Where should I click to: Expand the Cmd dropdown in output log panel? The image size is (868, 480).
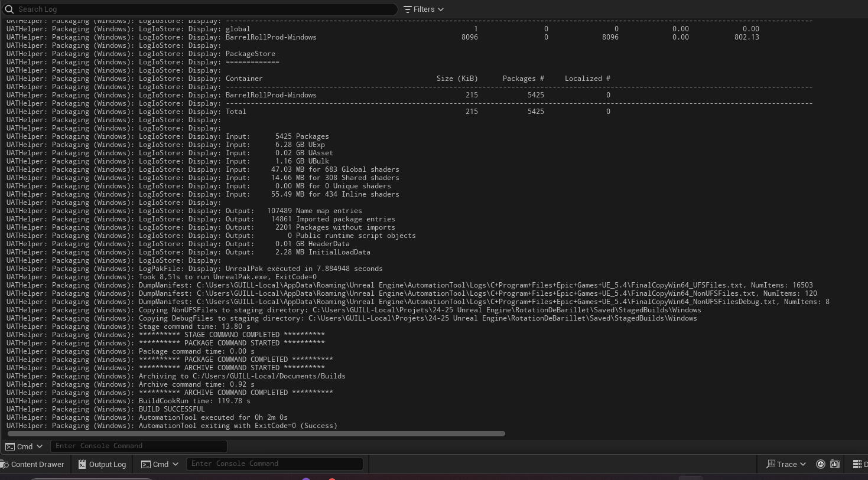(x=24, y=446)
